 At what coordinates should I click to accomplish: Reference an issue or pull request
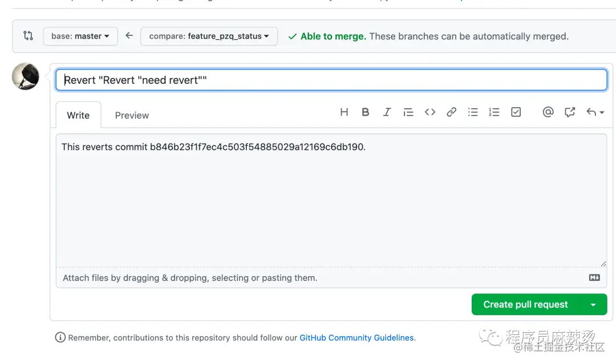pyautogui.click(x=570, y=112)
